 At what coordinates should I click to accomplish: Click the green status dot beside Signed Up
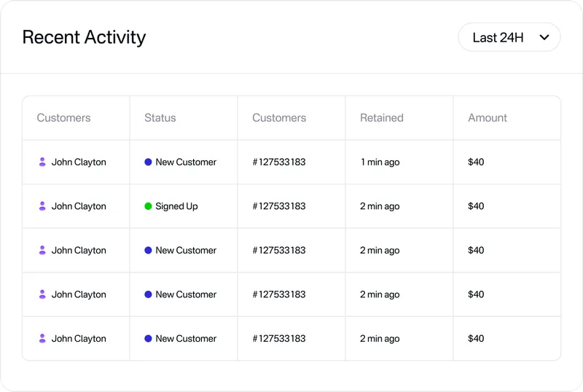click(x=148, y=206)
